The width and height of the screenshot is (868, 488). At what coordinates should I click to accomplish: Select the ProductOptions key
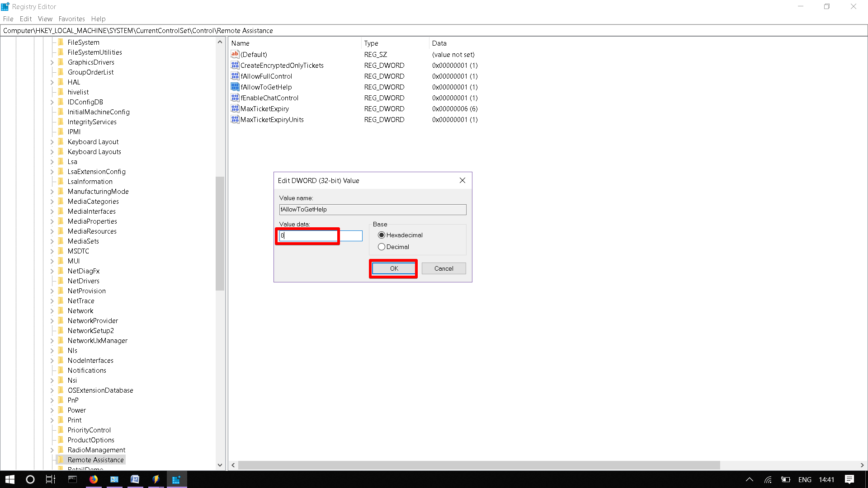(91, 440)
